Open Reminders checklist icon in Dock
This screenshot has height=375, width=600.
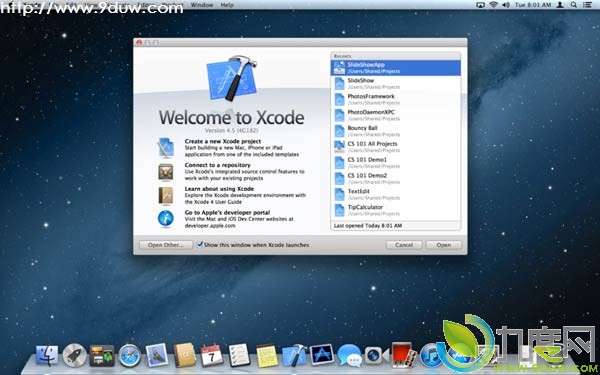239,355
